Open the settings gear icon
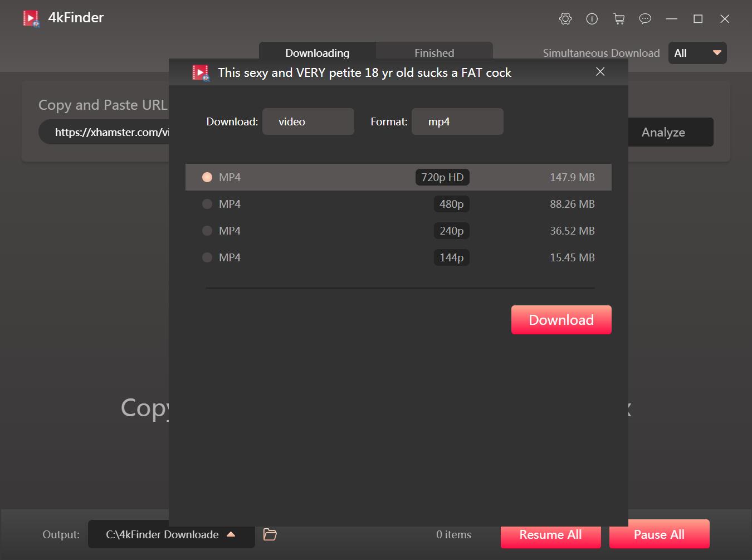This screenshot has height=560, width=752. point(565,19)
